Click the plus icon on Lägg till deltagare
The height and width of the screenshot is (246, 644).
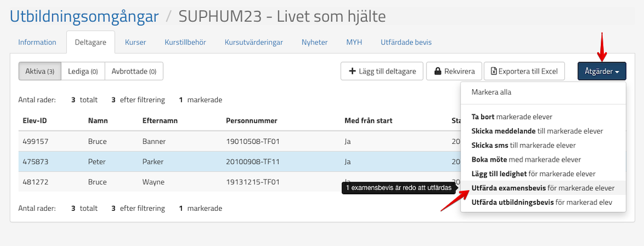point(352,71)
